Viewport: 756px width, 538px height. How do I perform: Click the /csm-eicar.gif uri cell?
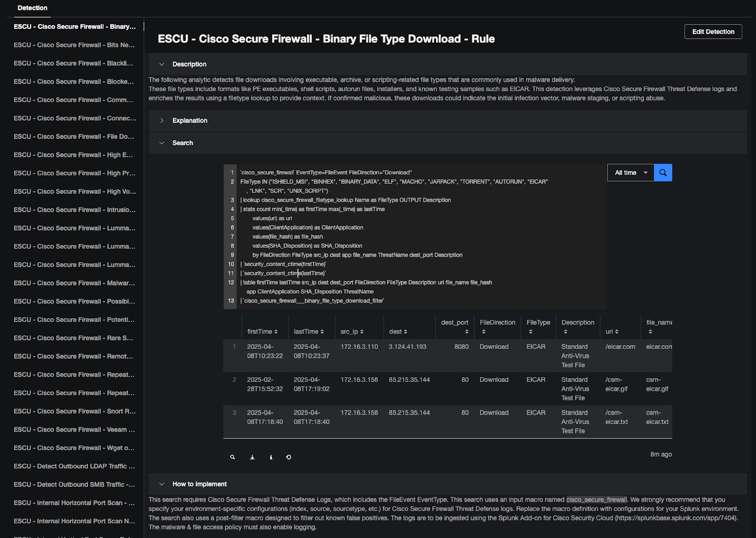click(617, 384)
